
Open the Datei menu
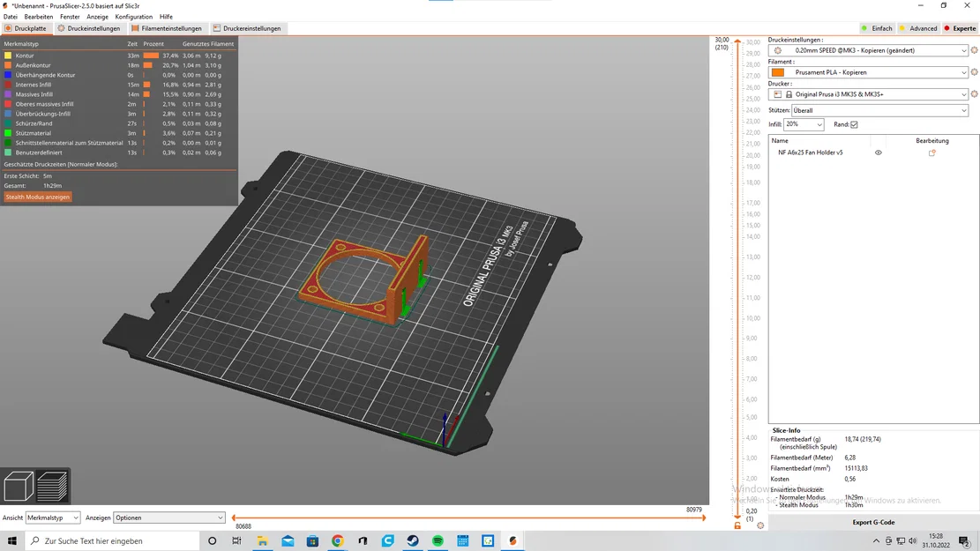click(11, 17)
